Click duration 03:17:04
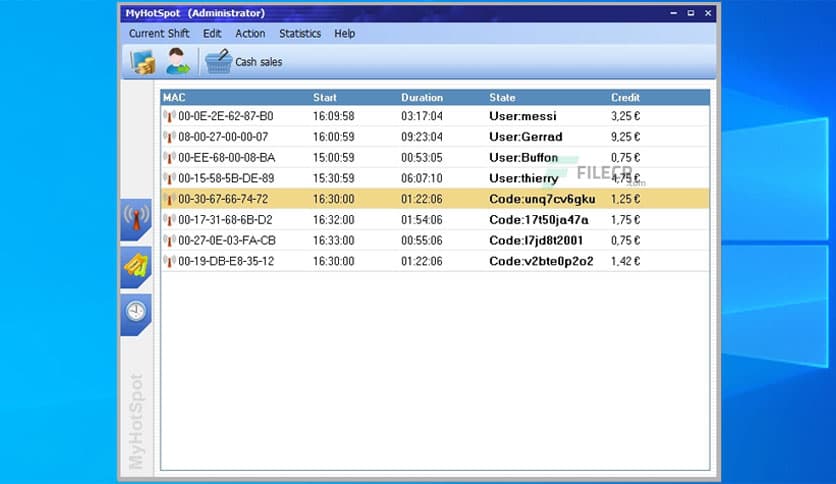 (x=422, y=116)
